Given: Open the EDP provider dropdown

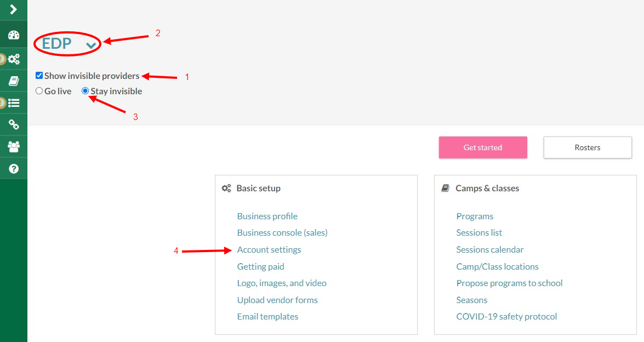Looking at the screenshot, I should 69,43.
